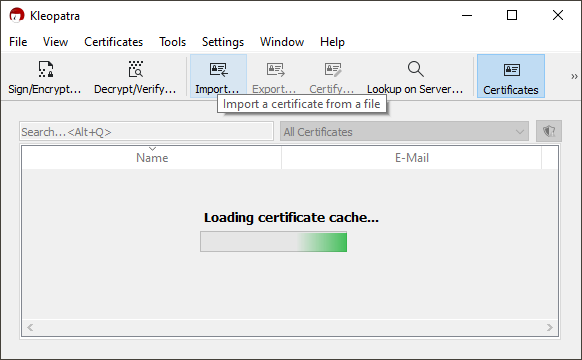Viewport: 582px width, 360px height.
Task: Focus the Search certificates field
Action: (146, 131)
